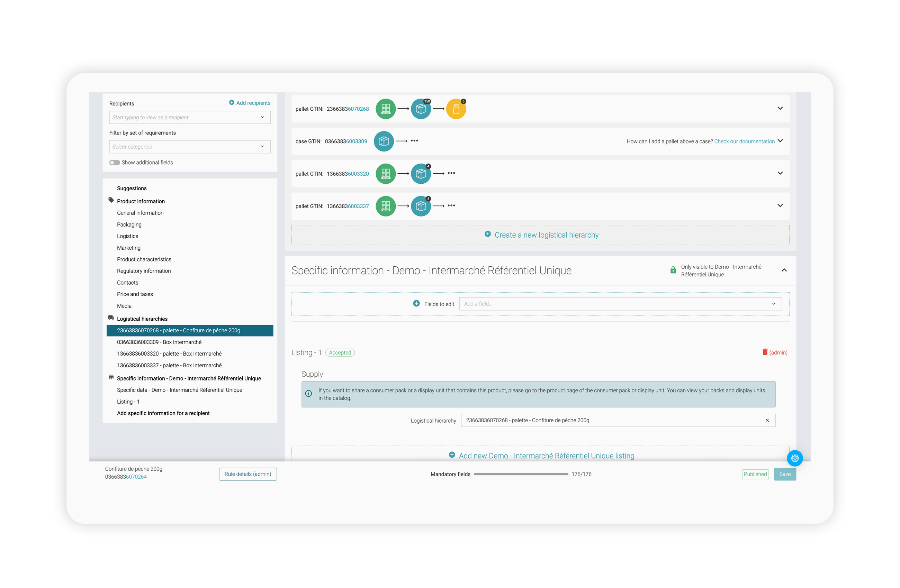Open Check our documentation link

[744, 141]
